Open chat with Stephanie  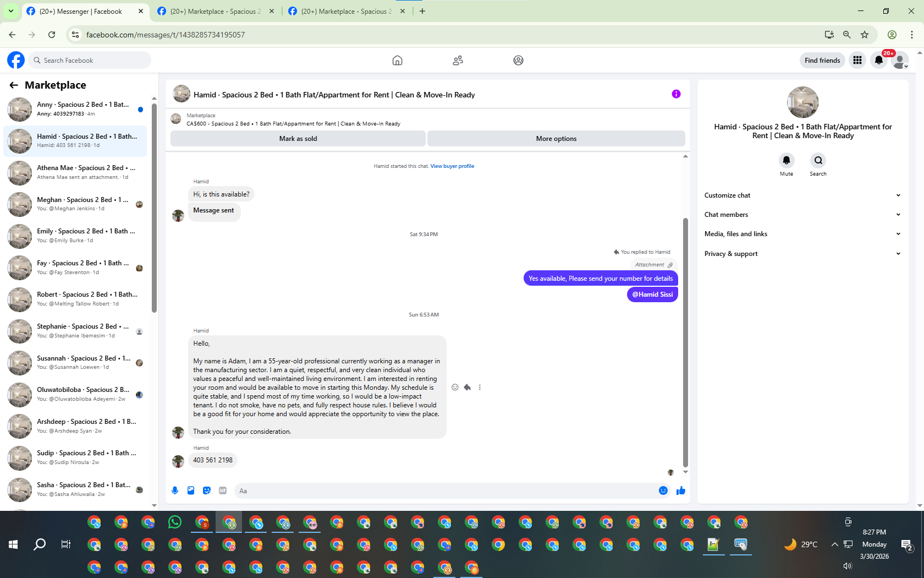coord(75,331)
